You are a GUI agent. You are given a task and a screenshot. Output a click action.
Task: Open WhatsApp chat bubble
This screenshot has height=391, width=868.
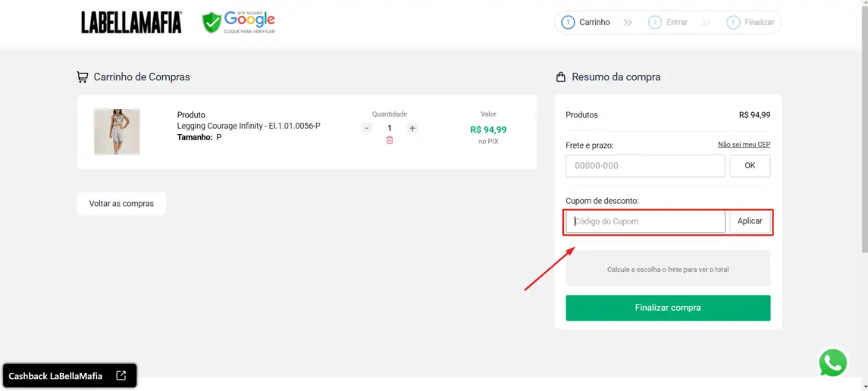click(x=833, y=363)
